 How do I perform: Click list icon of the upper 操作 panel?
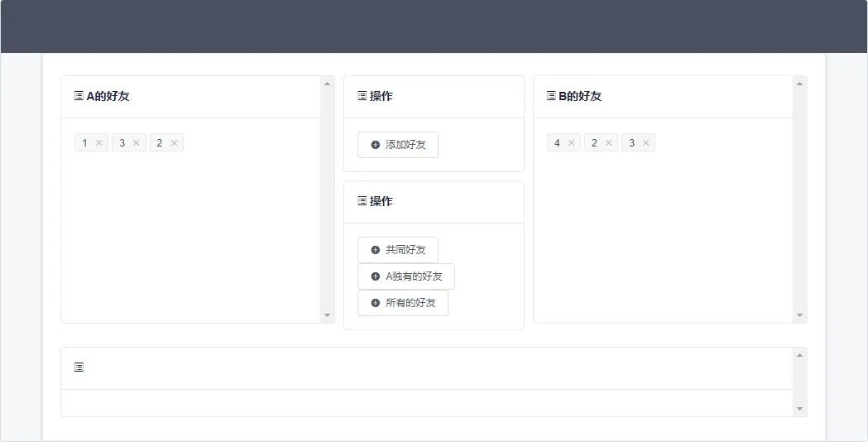click(x=362, y=96)
